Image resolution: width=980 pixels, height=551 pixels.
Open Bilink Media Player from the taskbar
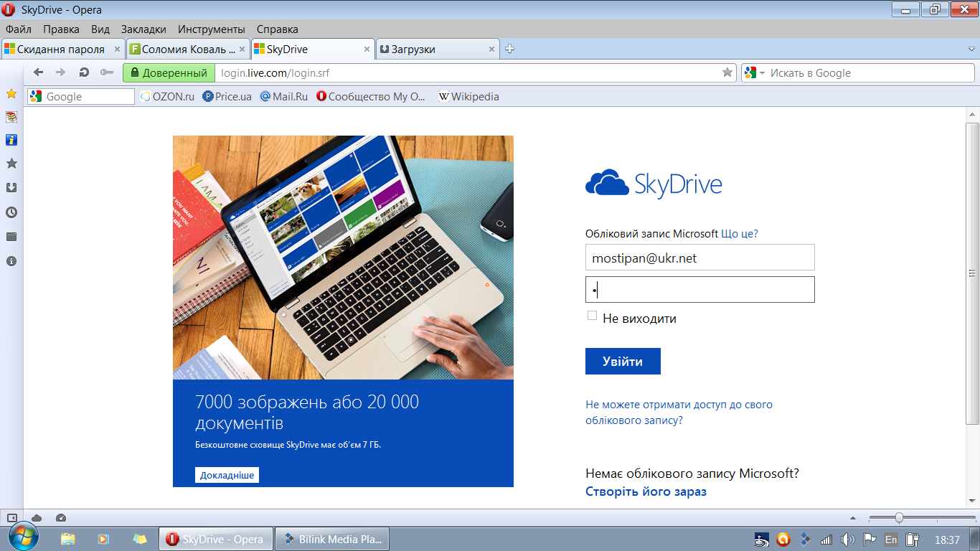coord(332,539)
